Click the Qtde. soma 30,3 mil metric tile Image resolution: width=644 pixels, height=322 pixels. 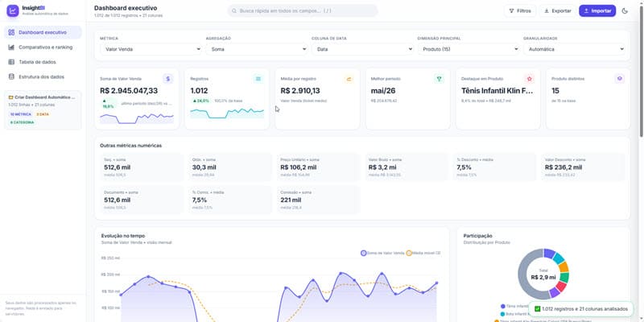coord(230,168)
